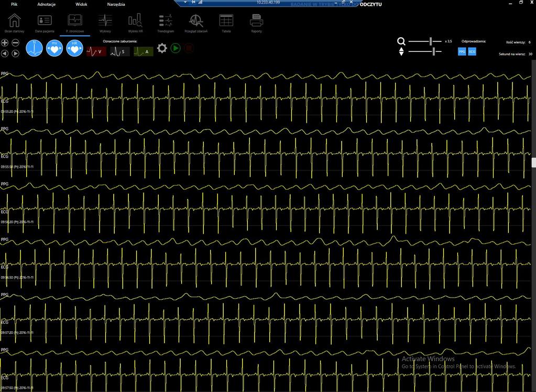Click the Ilość wierszy value 6
Image resolution: width=536 pixels, height=392 pixels.
pos(530,42)
